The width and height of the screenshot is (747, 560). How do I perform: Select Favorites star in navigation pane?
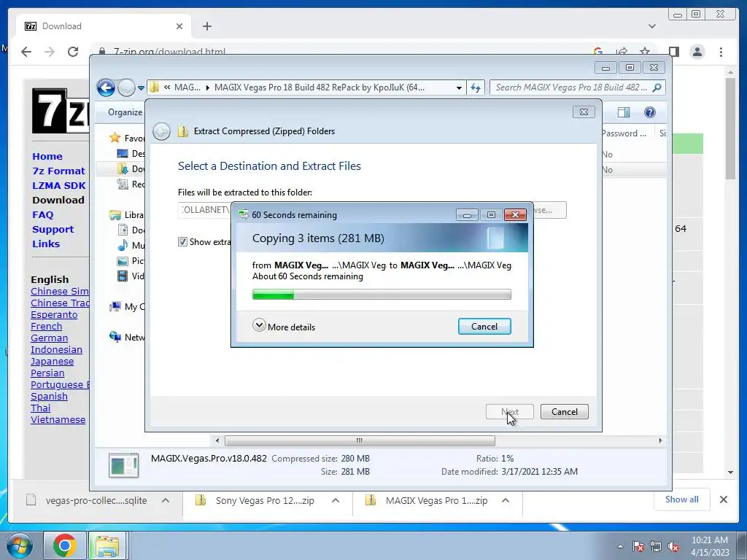(115, 138)
